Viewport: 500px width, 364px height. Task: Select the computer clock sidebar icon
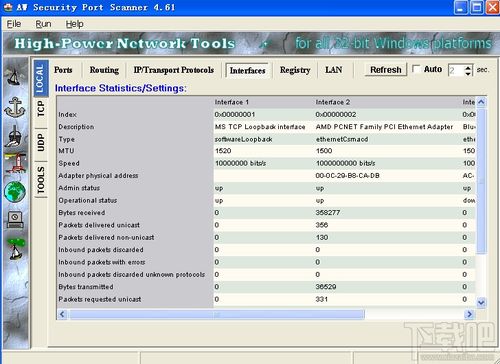coord(15,219)
